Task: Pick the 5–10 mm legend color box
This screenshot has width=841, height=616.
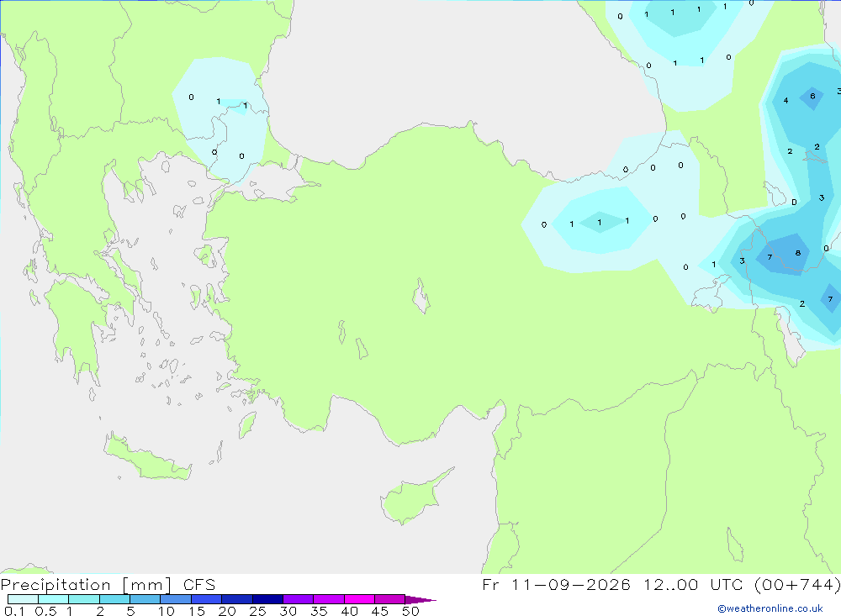Action: 145,599
